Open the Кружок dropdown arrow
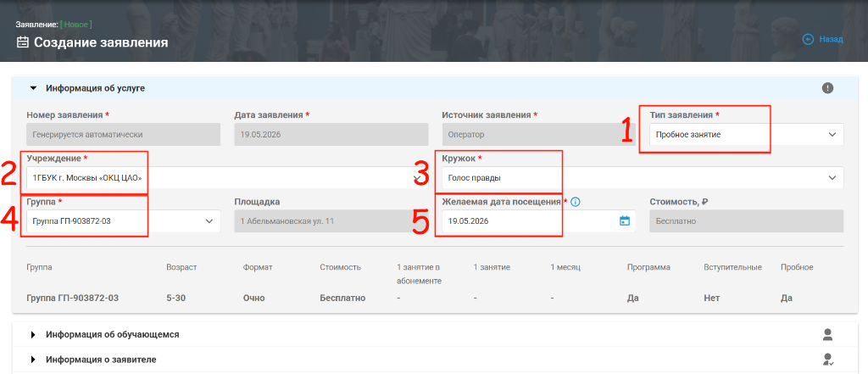 point(832,178)
